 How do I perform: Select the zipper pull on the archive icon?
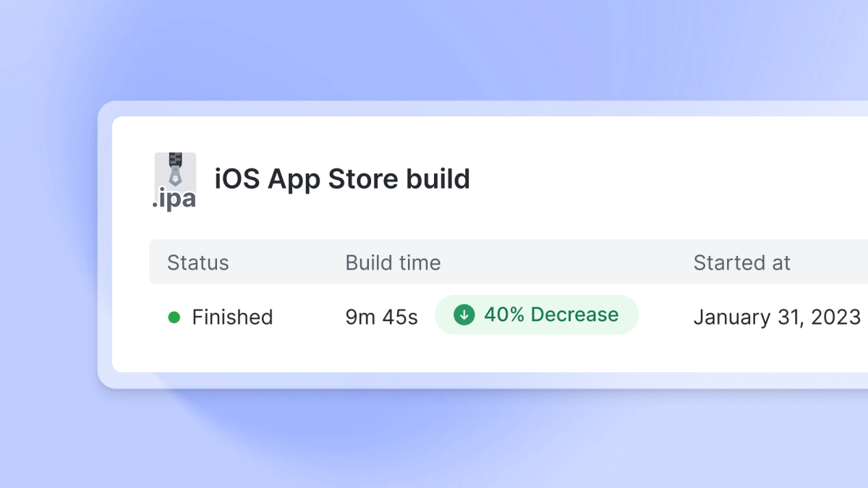tap(175, 176)
